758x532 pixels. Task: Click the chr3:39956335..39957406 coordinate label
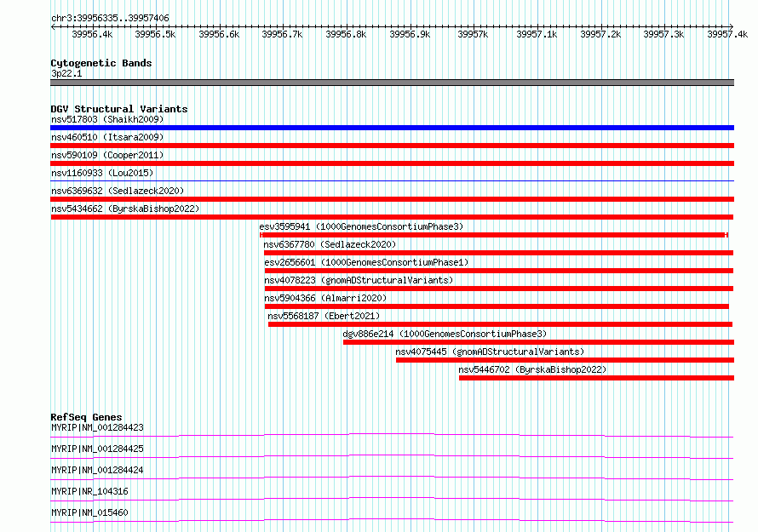[x=110, y=19]
